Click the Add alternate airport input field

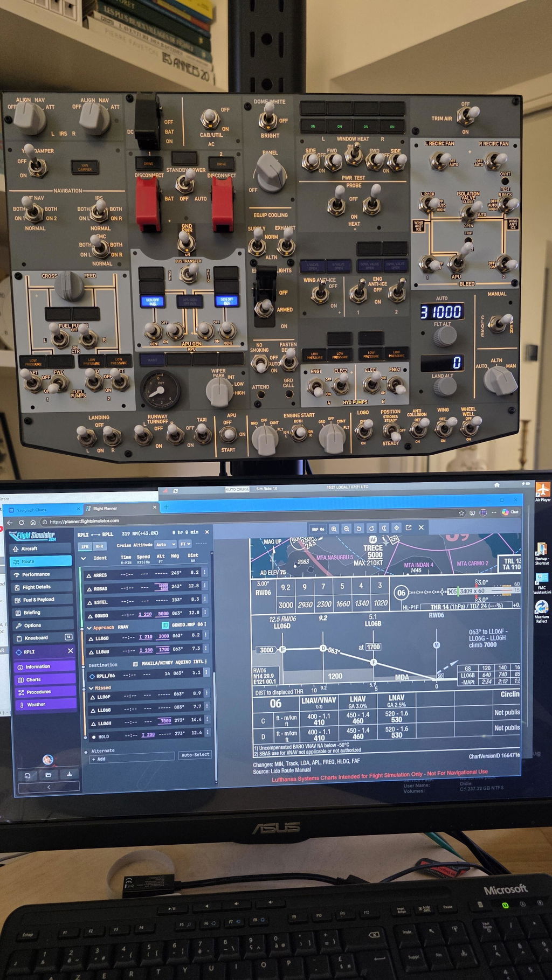(x=133, y=758)
